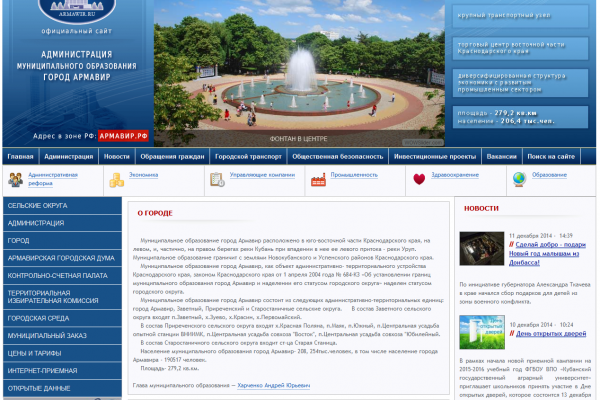Open День открытых дверей news link
600x400 pixels.
click(551, 334)
